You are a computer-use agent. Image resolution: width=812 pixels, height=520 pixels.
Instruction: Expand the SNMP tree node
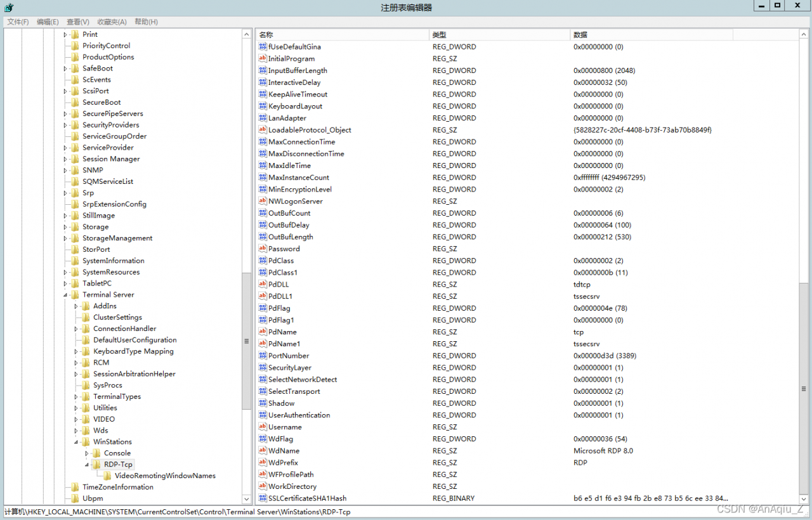(65, 171)
